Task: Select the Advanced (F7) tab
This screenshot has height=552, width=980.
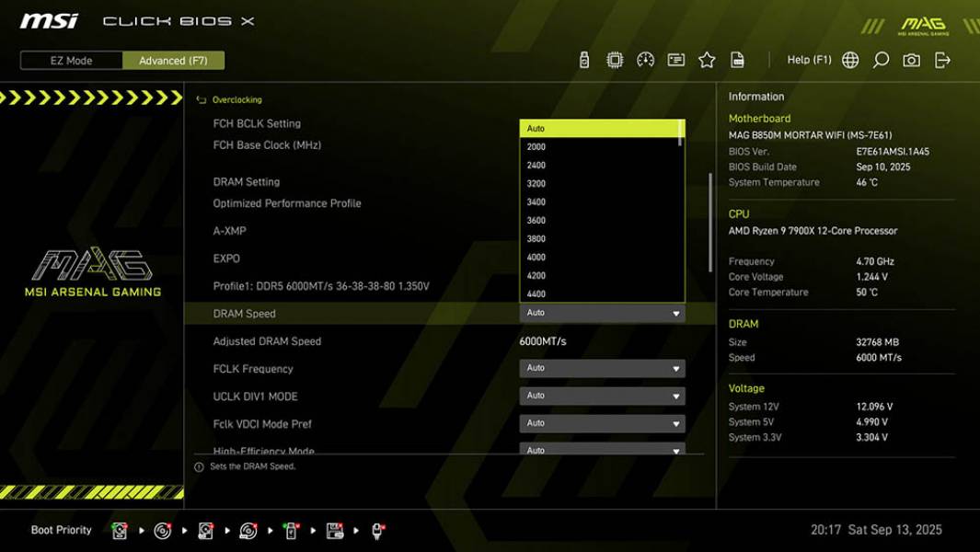Action: [173, 61]
